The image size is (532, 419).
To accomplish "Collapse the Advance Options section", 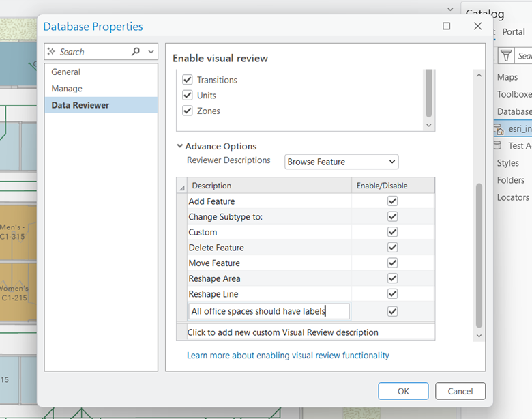I will [180, 146].
